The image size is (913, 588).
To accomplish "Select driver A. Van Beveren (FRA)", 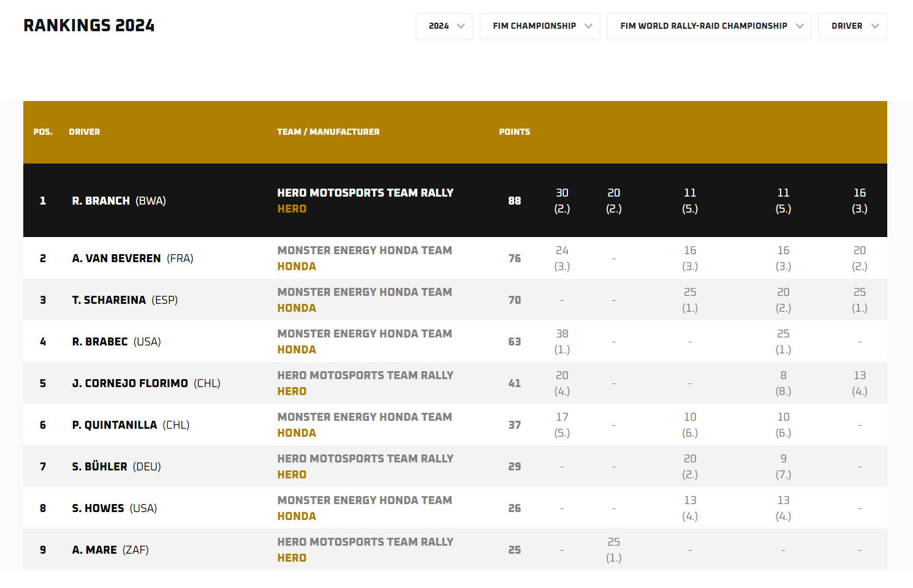I will pos(132,258).
